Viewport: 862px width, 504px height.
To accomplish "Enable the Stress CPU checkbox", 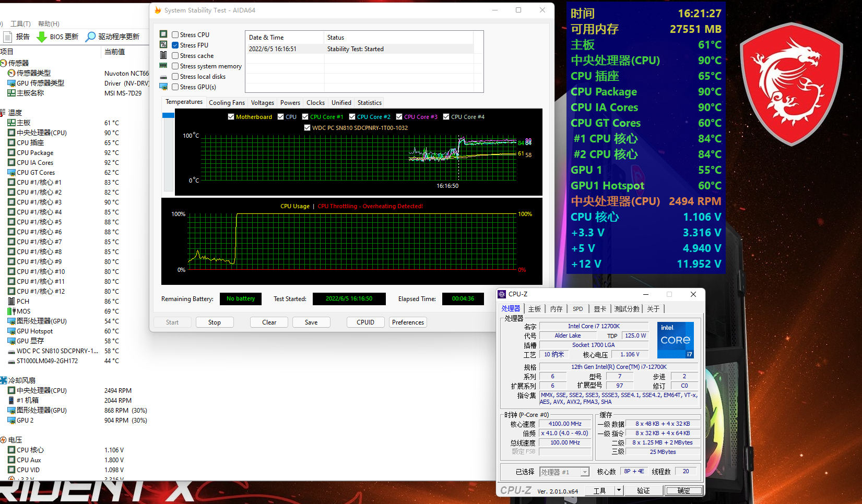I will (175, 34).
